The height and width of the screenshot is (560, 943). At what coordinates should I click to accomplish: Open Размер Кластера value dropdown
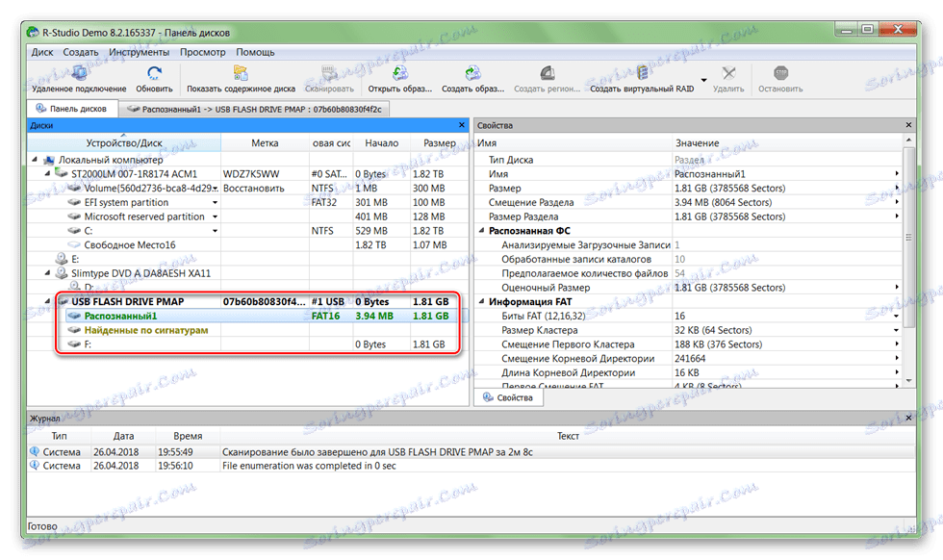[896, 330]
